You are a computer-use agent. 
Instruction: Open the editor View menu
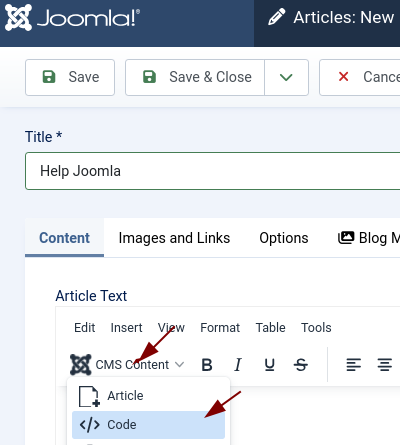coord(171,328)
